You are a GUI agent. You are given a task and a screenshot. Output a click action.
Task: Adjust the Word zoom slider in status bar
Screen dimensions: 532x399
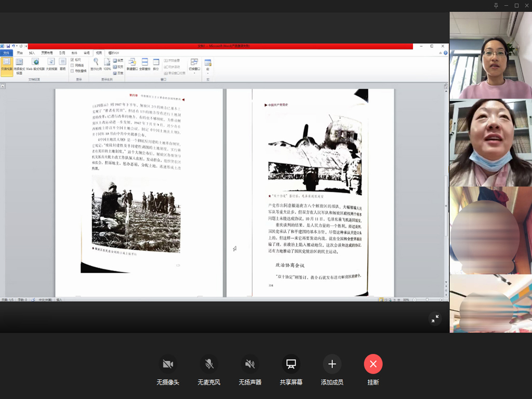click(x=427, y=300)
